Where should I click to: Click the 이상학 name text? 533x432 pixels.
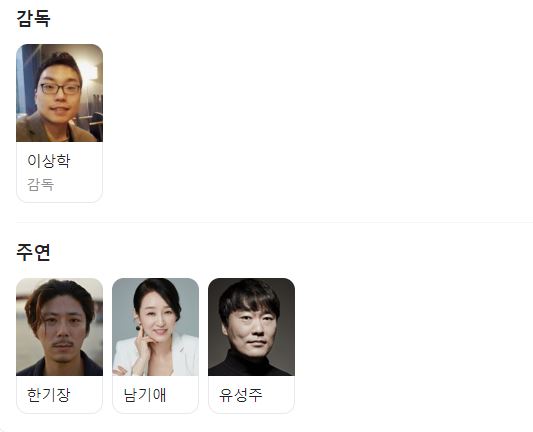coord(49,161)
